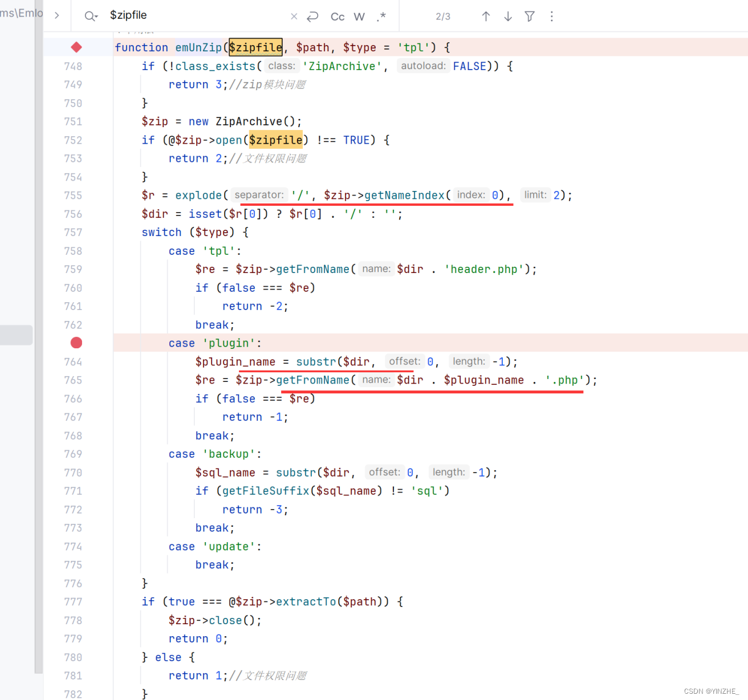Screen dimensions: 748x700
Task: Toggle Match Case (Cc) option
Action: 338,17
